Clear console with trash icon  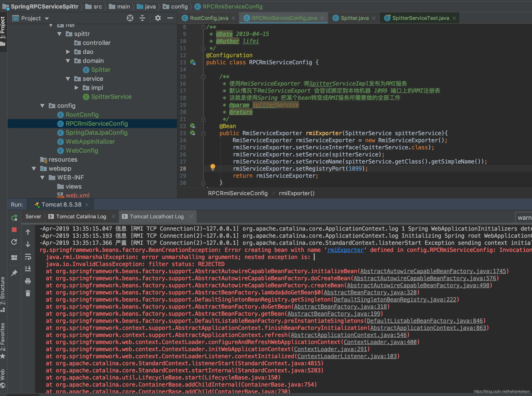click(28, 293)
